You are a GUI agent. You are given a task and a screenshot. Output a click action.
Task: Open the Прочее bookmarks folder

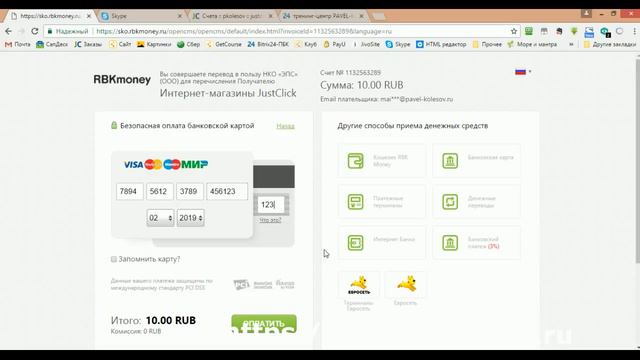487,44
